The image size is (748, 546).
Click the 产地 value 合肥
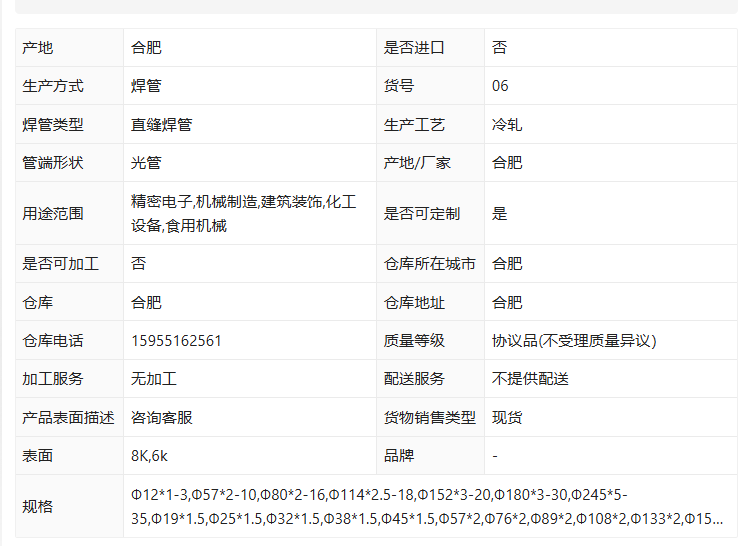coord(146,48)
